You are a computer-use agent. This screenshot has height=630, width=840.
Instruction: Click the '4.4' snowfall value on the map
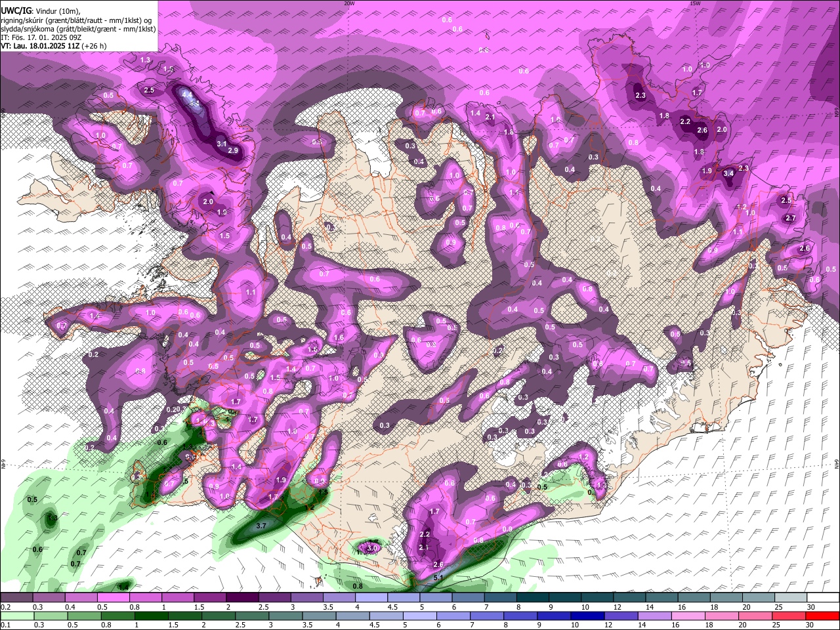coord(187,94)
